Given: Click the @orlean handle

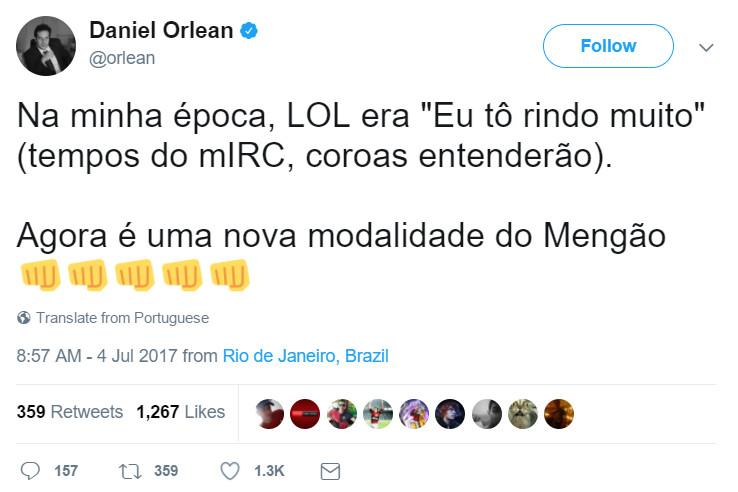Looking at the screenshot, I should pos(122,58).
